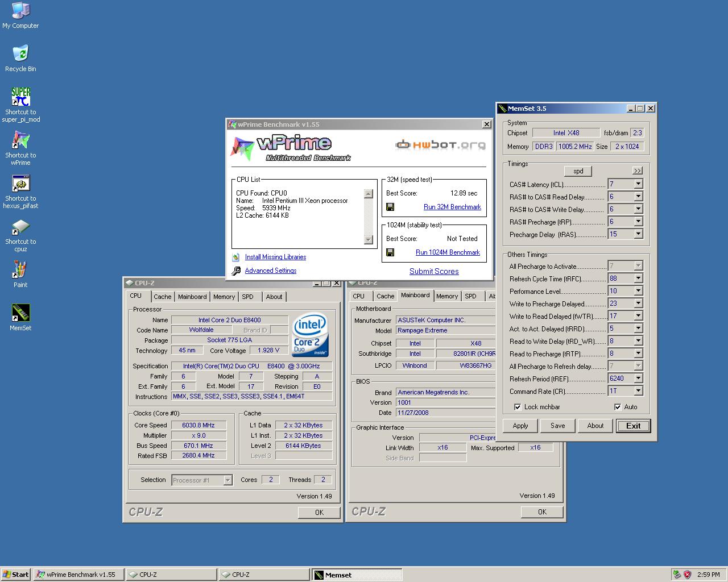Click the Run 1024M Benchmark link
This screenshot has width=728, height=582.
448,252
